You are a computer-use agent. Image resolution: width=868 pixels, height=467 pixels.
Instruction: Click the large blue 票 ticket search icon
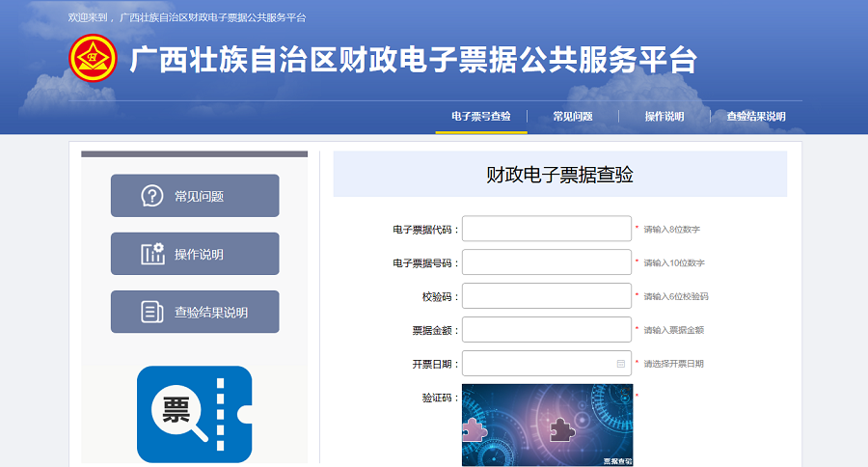click(194, 414)
